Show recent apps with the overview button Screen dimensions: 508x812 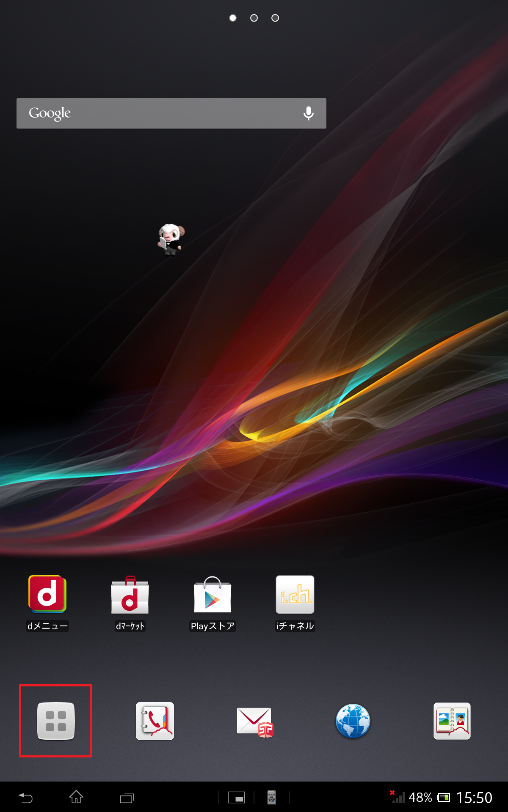pyautogui.click(x=127, y=798)
